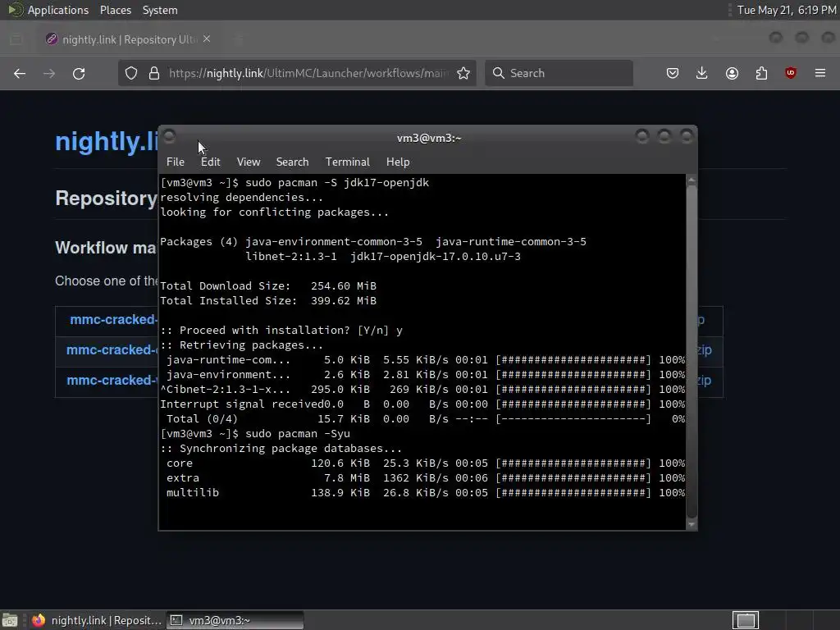Open terminal Help menu
The height and width of the screenshot is (630, 840).
click(x=398, y=162)
